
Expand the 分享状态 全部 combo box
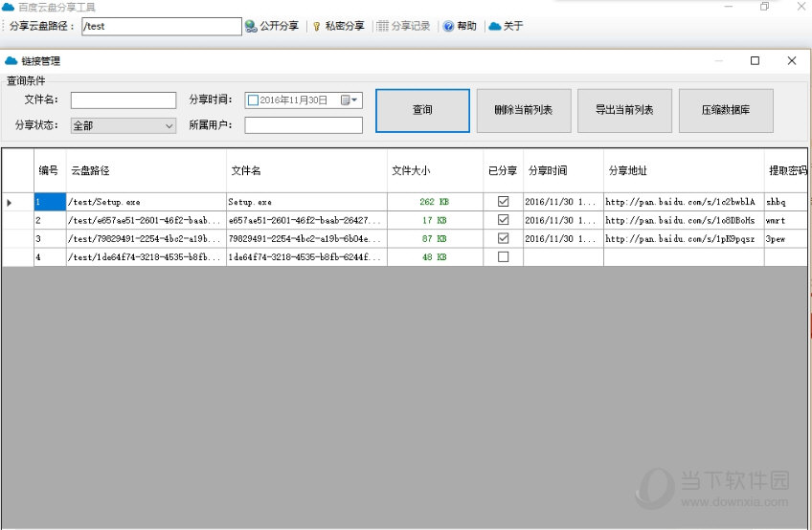pyautogui.click(x=124, y=125)
